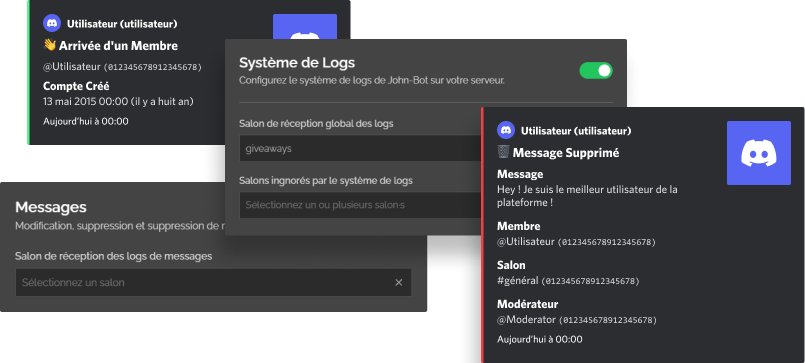The height and width of the screenshot is (363, 805).
Task: Click the @Utilisateur mention in the arrival card
Action: [x=72, y=67]
